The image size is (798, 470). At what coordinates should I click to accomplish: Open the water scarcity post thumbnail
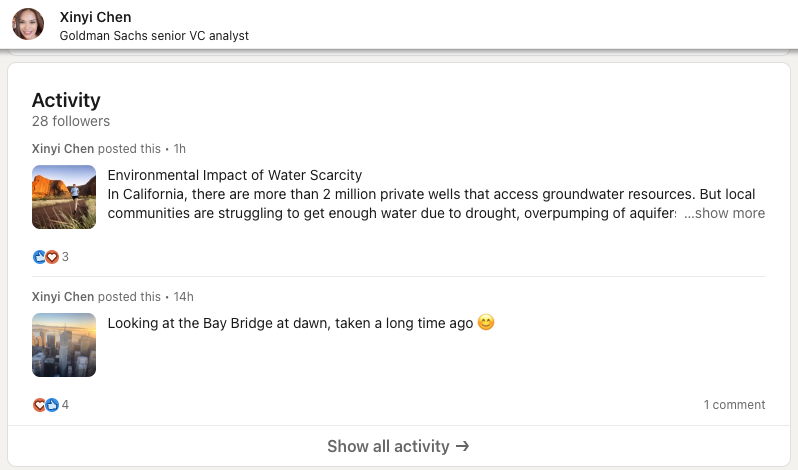click(64, 197)
